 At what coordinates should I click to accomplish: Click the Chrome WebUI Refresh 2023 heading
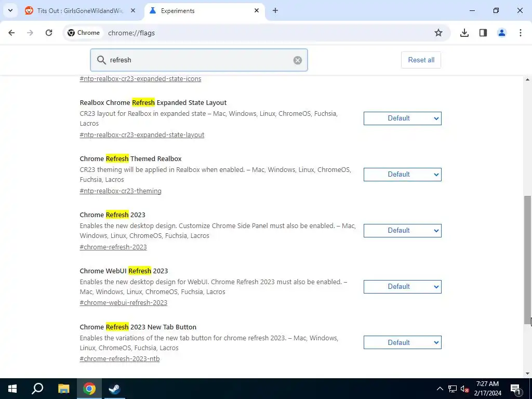point(124,271)
